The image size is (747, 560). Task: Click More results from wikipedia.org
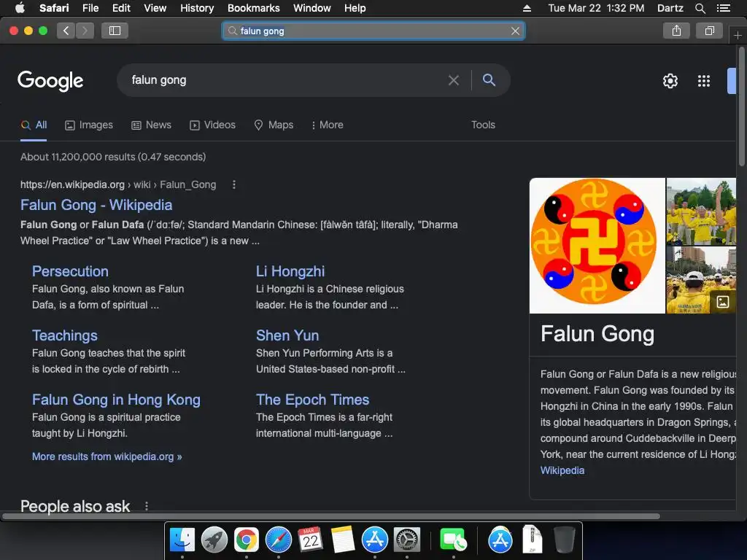(x=107, y=456)
